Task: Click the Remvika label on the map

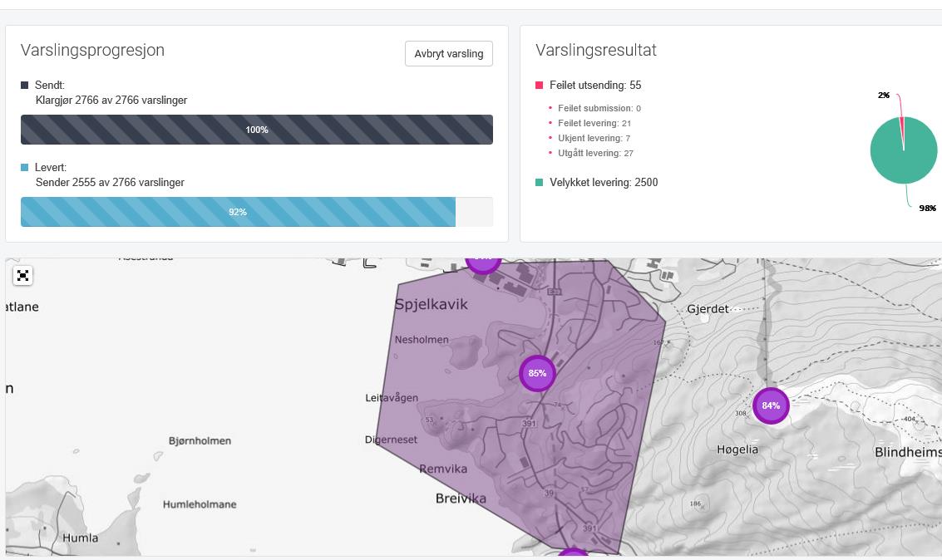Action: pyautogui.click(x=443, y=469)
